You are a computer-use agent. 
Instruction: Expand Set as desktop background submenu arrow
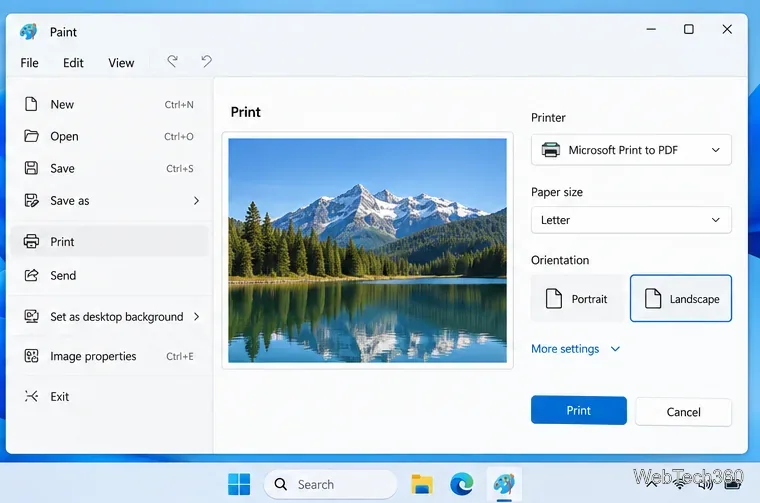pos(196,316)
